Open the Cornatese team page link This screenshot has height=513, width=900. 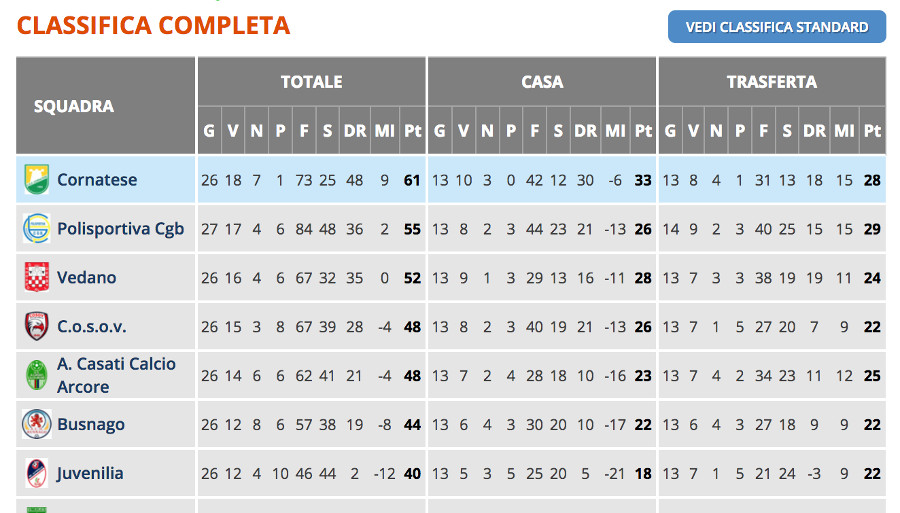[x=97, y=180]
